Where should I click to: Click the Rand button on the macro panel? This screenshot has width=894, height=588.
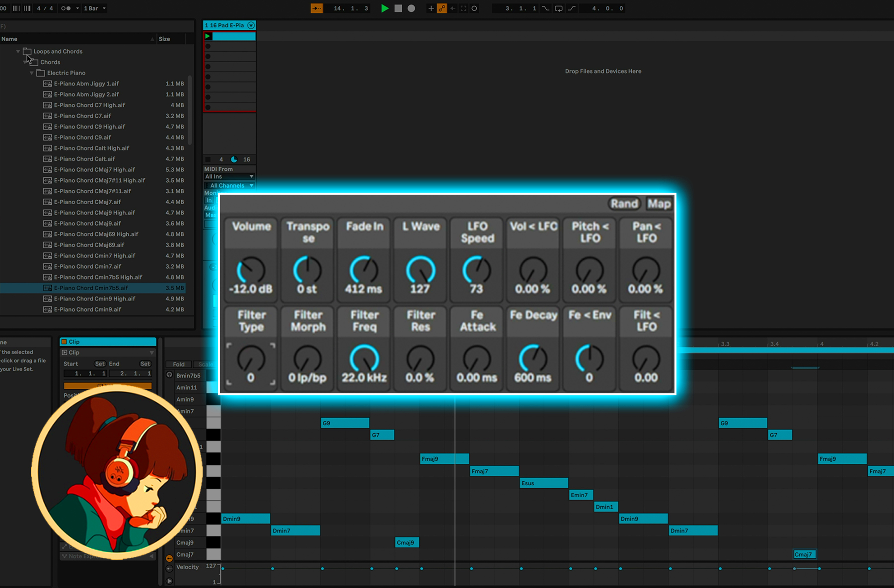[x=624, y=204]
